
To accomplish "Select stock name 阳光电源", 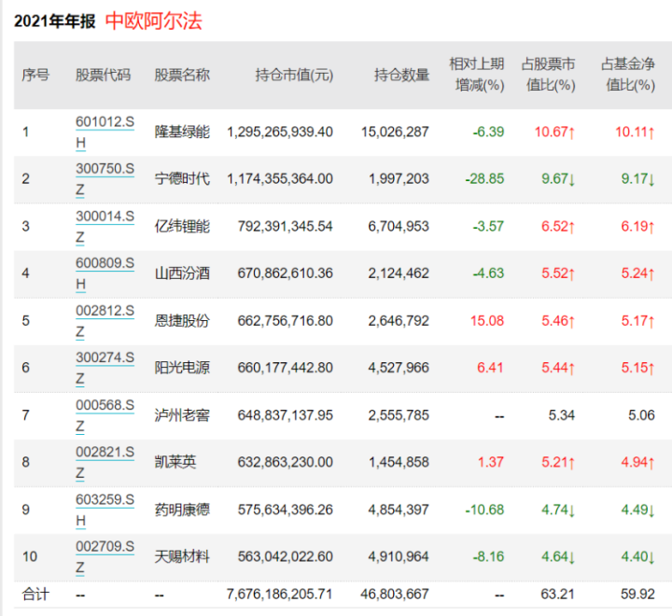I will 182,368.
